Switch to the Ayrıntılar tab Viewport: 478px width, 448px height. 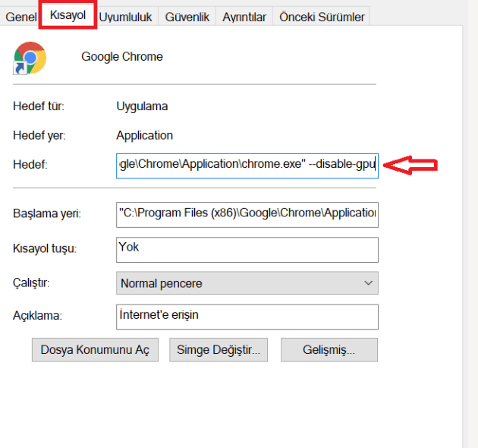[x=244, y=17]
